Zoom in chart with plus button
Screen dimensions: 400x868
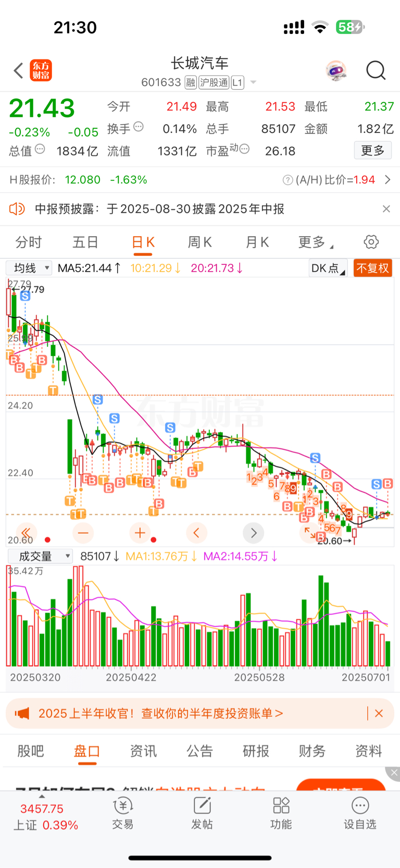(140, 532)
